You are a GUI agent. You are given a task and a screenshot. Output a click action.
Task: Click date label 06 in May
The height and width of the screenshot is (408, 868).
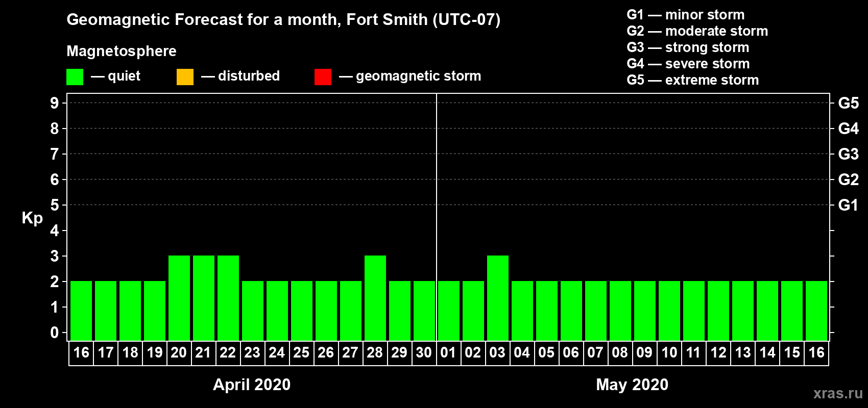coord(571,352)
